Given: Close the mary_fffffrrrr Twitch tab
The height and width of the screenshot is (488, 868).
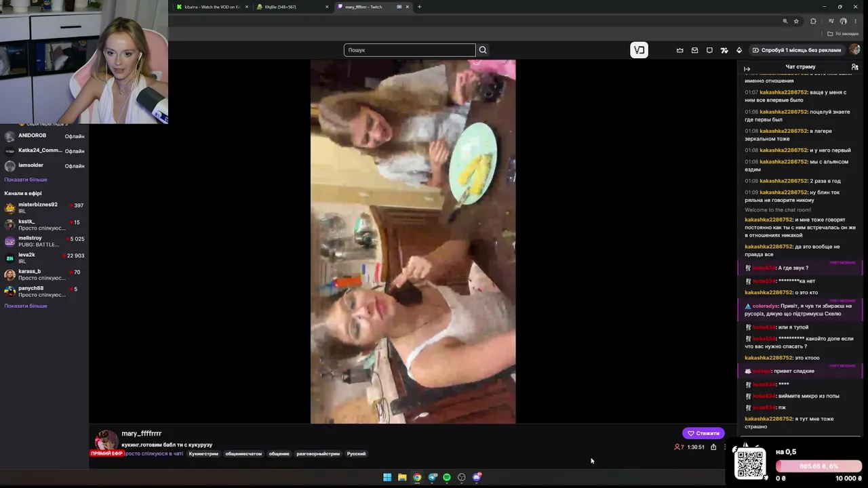Looking at the screenshot, I should (408, 7).
